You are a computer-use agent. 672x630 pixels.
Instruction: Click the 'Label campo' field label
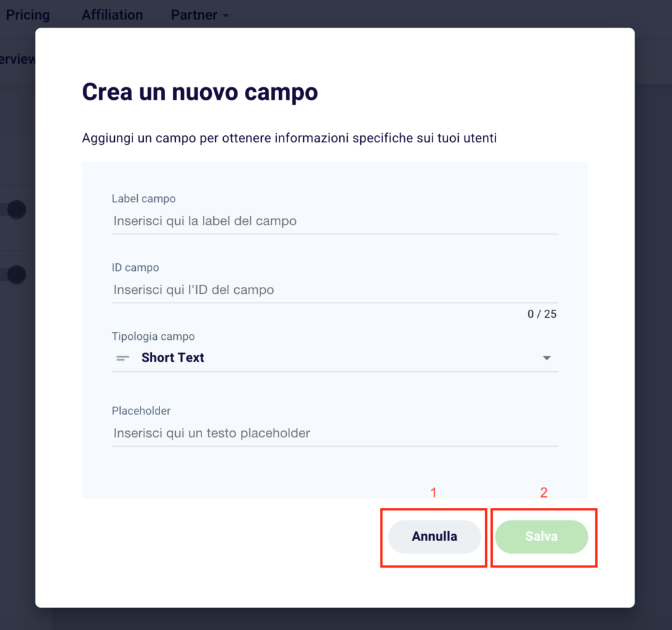click(x=144, y=199)
